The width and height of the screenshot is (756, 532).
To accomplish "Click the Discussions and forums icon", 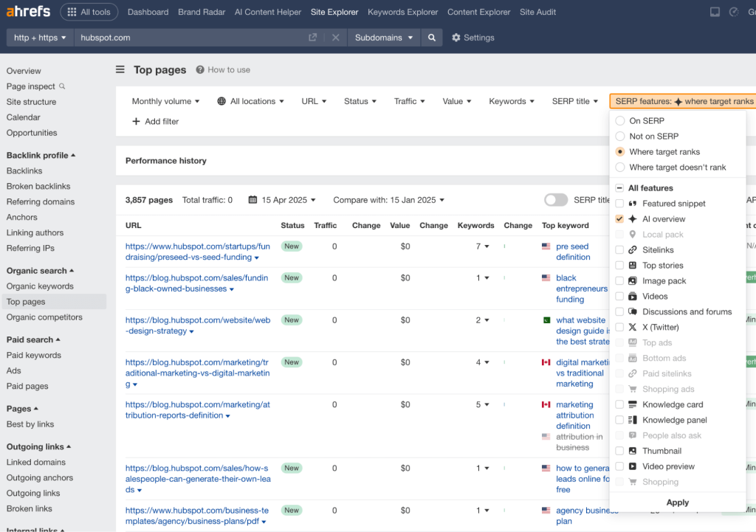I will (633, 311).
